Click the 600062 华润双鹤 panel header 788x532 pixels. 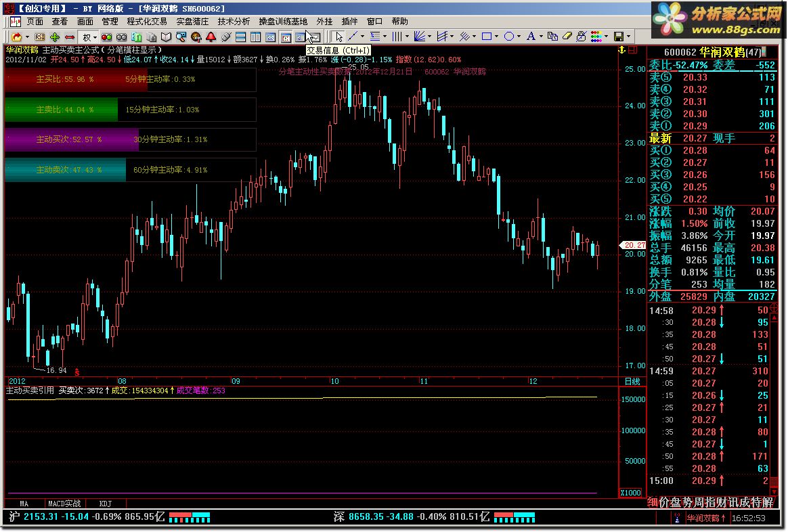712,51
